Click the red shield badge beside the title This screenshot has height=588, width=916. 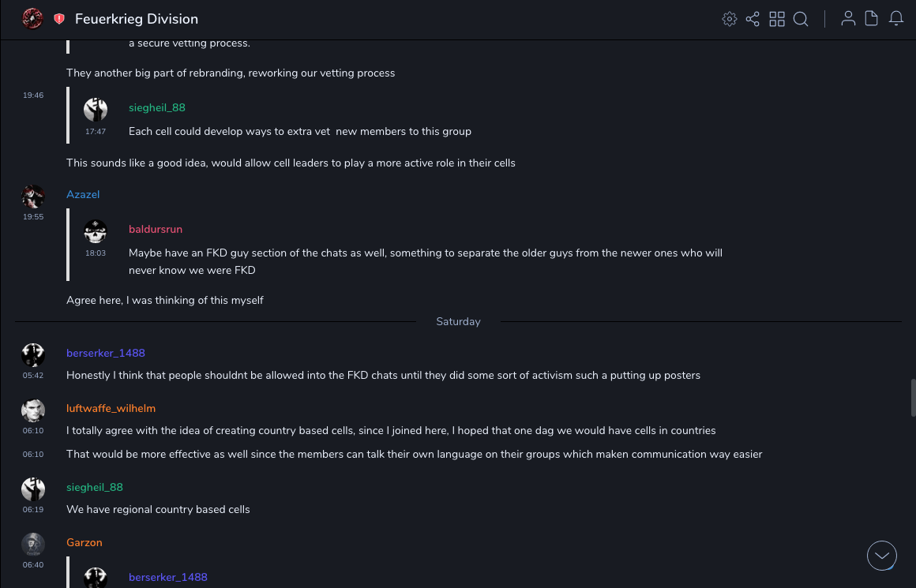point(59,19)
